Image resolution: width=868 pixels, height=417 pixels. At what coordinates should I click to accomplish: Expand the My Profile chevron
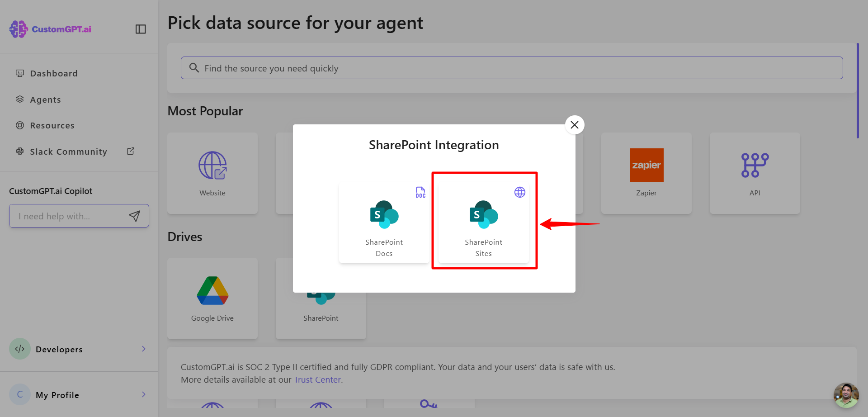point(144,394)
